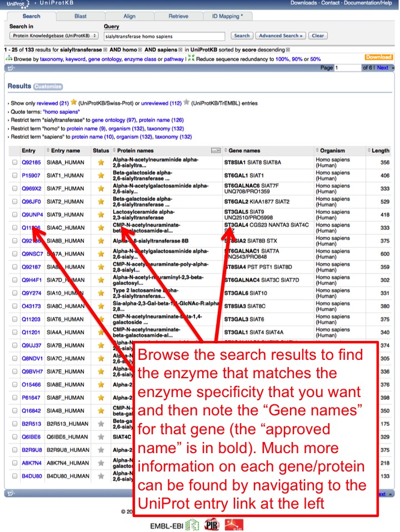Restrict sialyltransferase to protein name (126)
Viewport: 400px width, 532px height.
pos(161,120)
